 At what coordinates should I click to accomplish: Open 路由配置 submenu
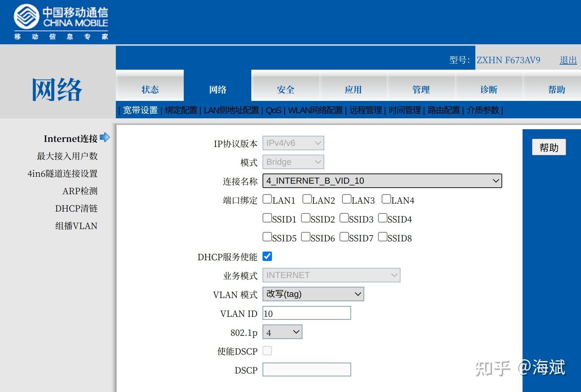tap(444, 110)
